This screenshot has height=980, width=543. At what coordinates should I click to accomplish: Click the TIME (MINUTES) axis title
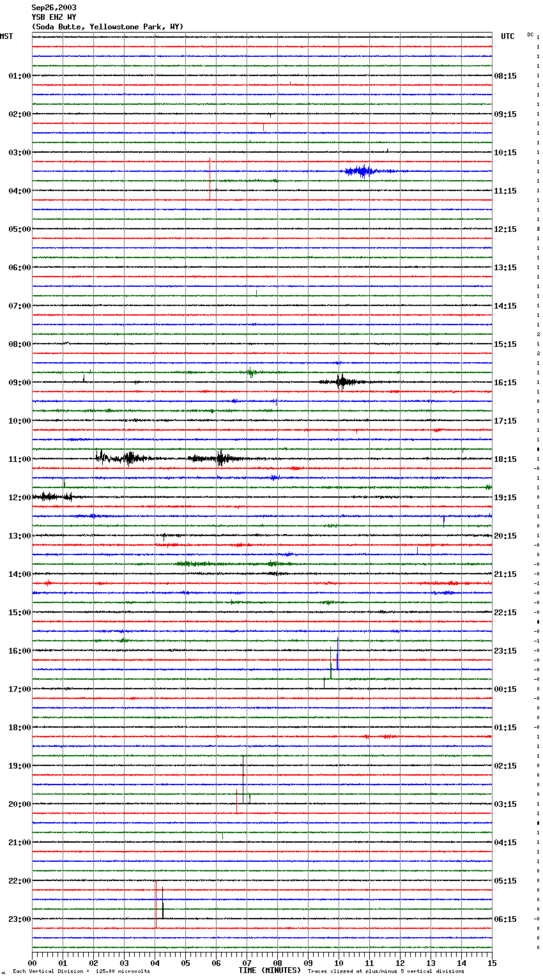(270, 970)
